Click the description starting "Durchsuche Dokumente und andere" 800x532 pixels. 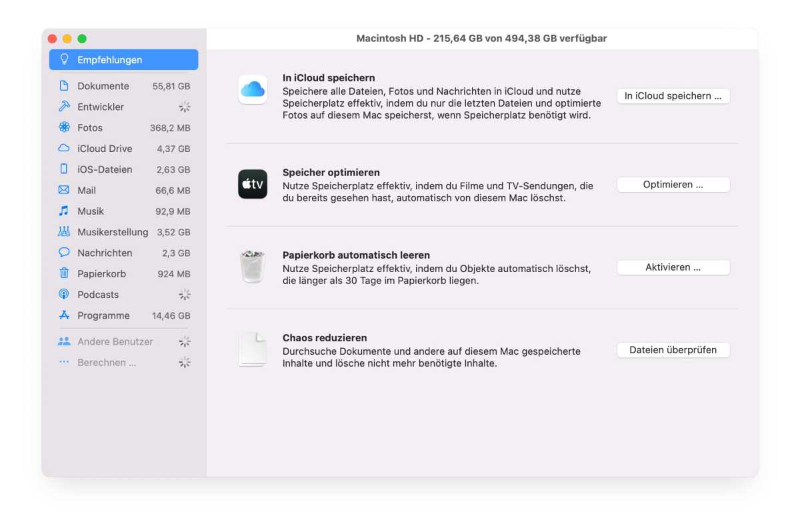(x=431, y=357)
